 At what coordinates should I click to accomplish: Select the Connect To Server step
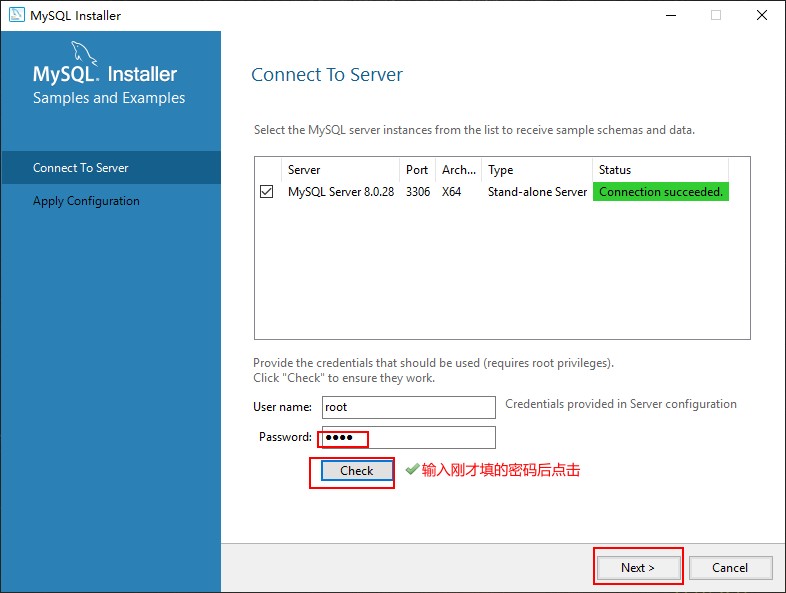(111, 167)
